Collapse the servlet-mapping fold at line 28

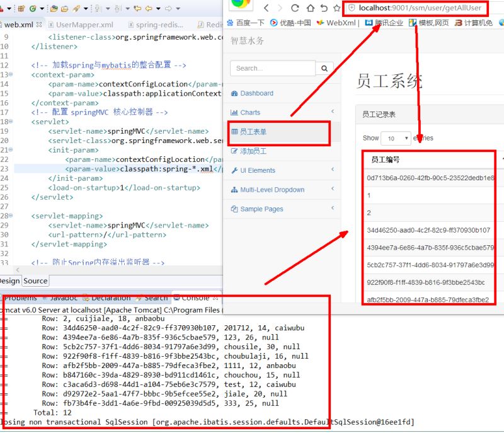tap(11, 216)
